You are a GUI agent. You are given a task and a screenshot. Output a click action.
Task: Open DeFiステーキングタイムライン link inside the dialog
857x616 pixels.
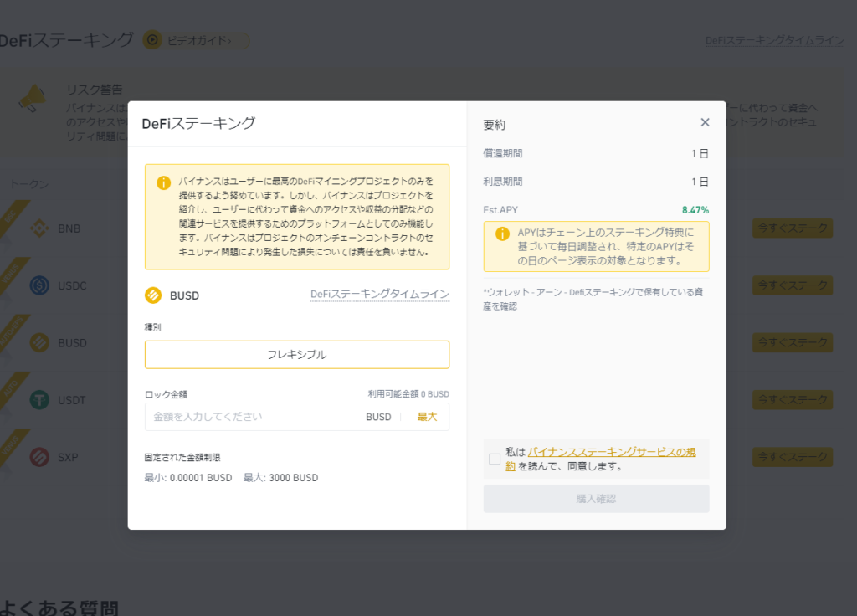pyautogui.click(x=380, y=294)
